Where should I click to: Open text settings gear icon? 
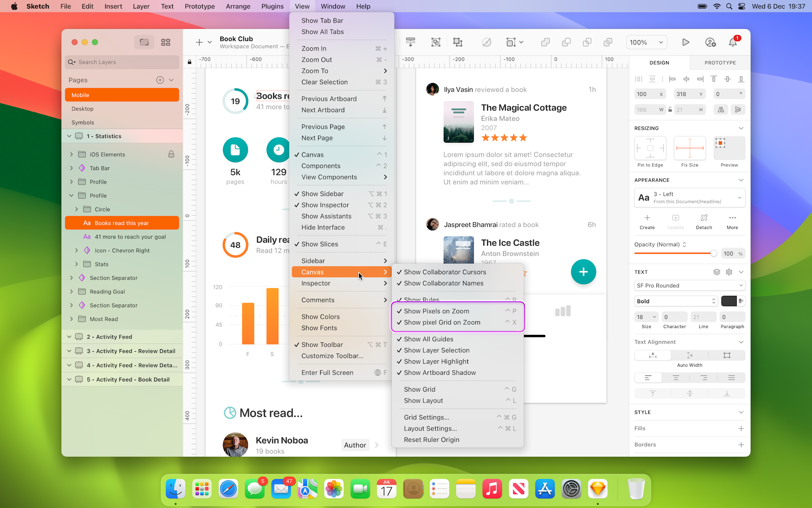(729, 272)
